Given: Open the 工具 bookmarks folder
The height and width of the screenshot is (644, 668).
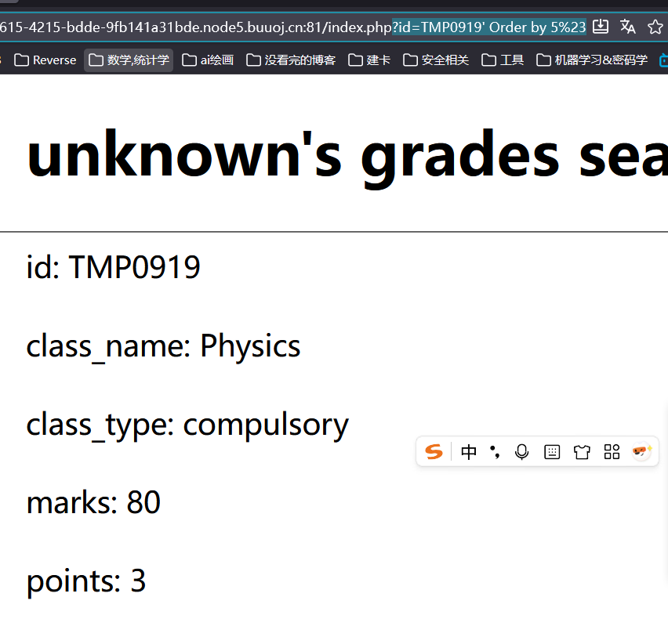Looking at the screenshot, I should tap(503, 60).
